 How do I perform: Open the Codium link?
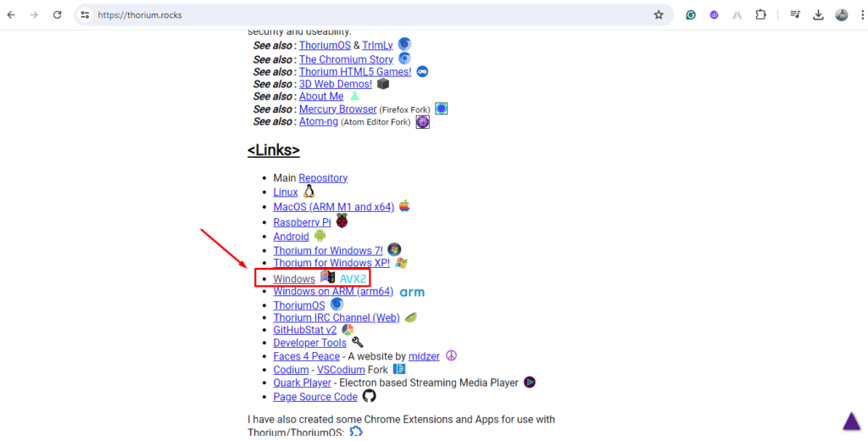point(292,370)
